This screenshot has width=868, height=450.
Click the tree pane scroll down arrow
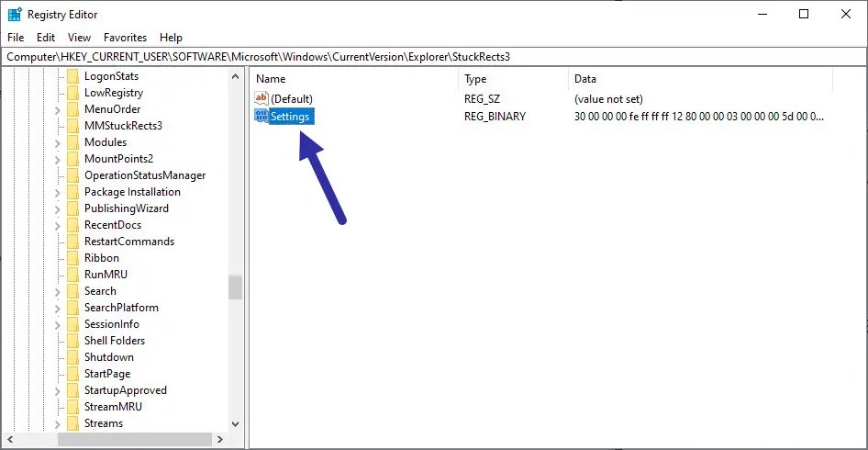click(235, 424)
